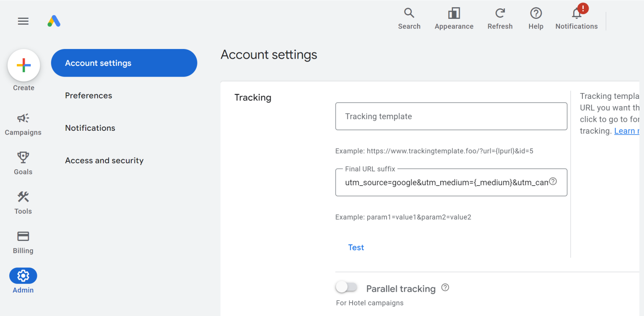Select the Admin gear icon

coord(23,276)
